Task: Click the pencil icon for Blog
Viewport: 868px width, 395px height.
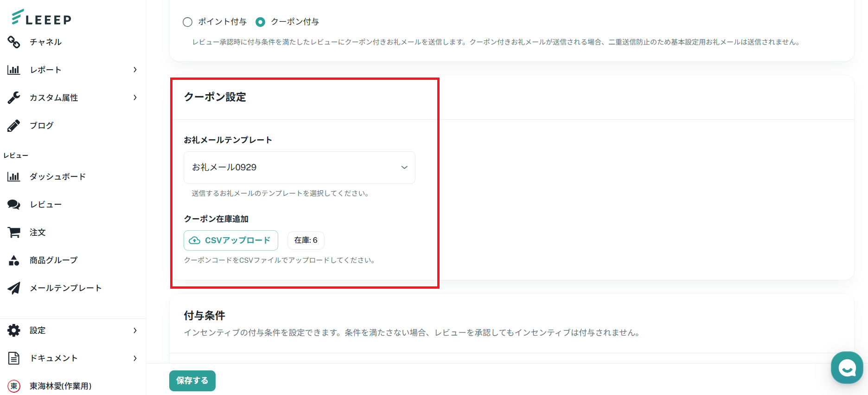Action: (14, 126)
